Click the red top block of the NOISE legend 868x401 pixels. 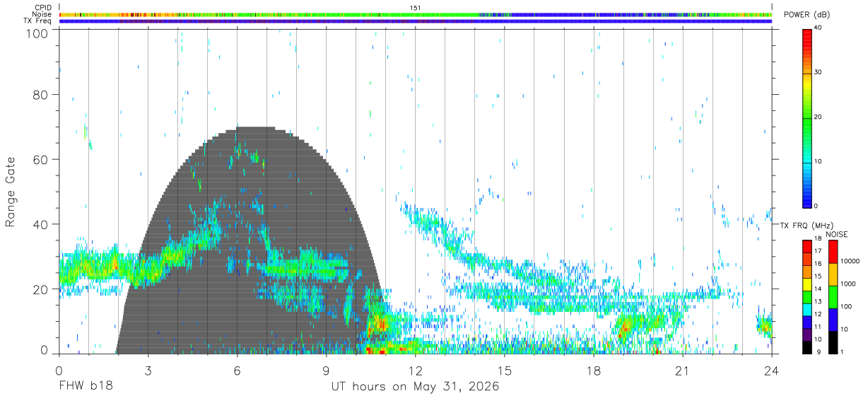[x=833, y=252]
